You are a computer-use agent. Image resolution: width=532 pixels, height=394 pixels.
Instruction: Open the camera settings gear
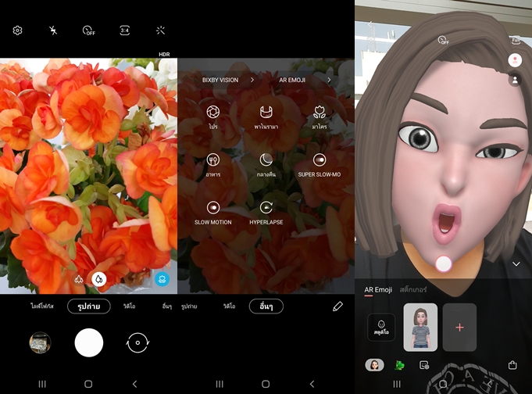[17, 30]
